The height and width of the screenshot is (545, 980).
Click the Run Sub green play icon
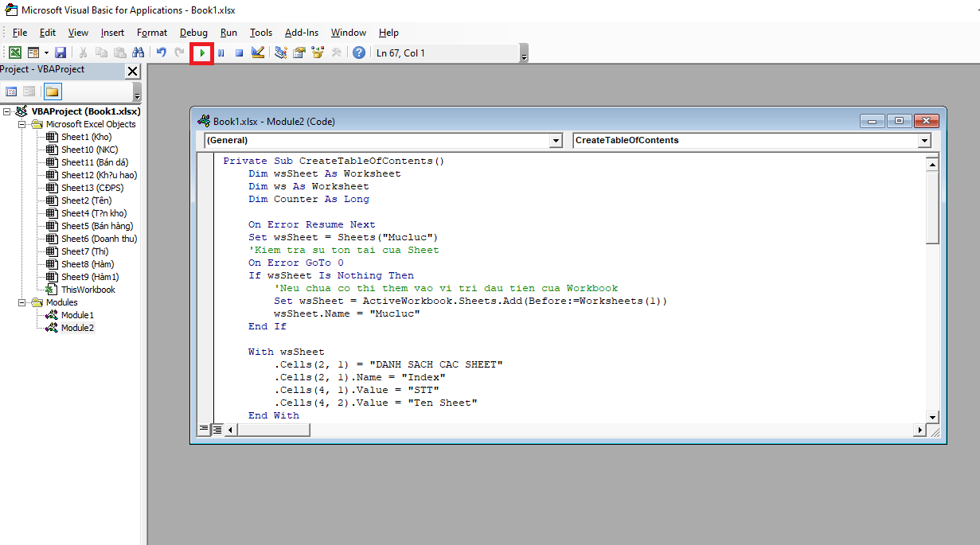point(202,53)
